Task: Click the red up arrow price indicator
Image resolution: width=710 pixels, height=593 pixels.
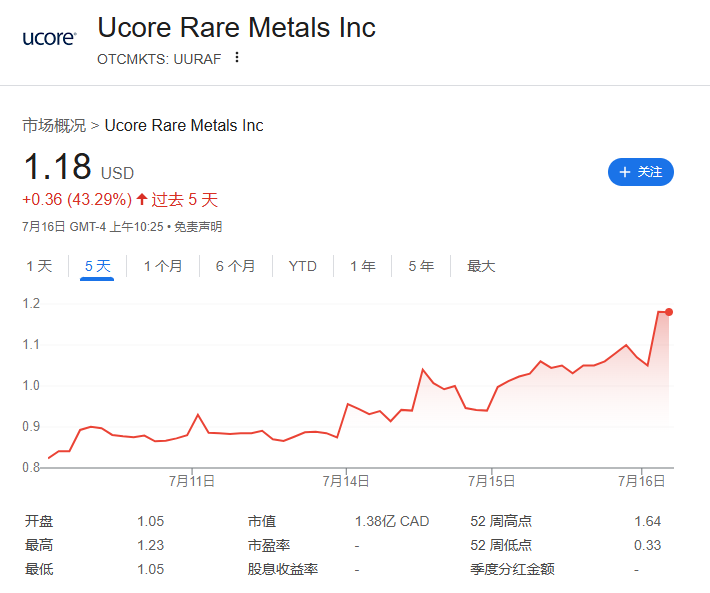Action: [x=142, y=199]
